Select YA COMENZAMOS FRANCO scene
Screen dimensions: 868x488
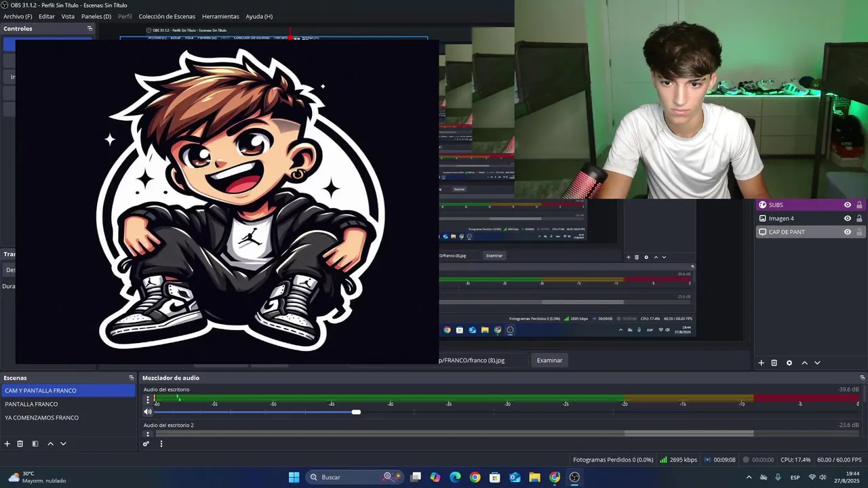(x=68, y=418)
